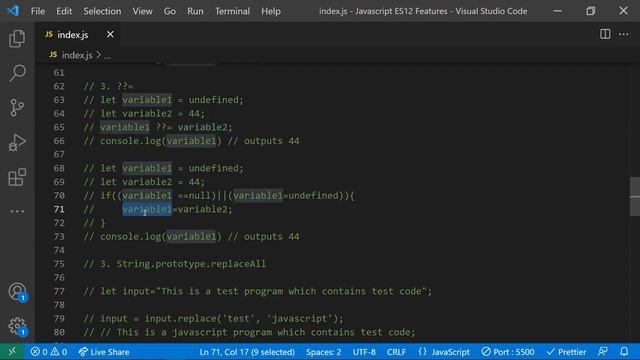Image resolution: width=640 pixels, height=360 pixels.
Task: Open the File menu
Action: point(38,11)
